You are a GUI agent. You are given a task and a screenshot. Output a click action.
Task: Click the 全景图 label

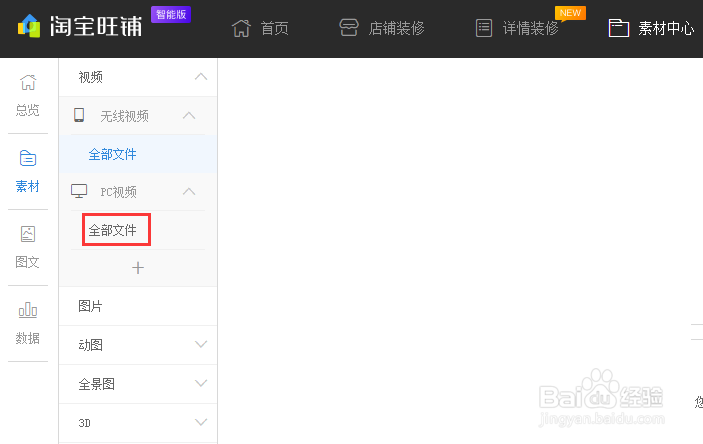(96, 384)
